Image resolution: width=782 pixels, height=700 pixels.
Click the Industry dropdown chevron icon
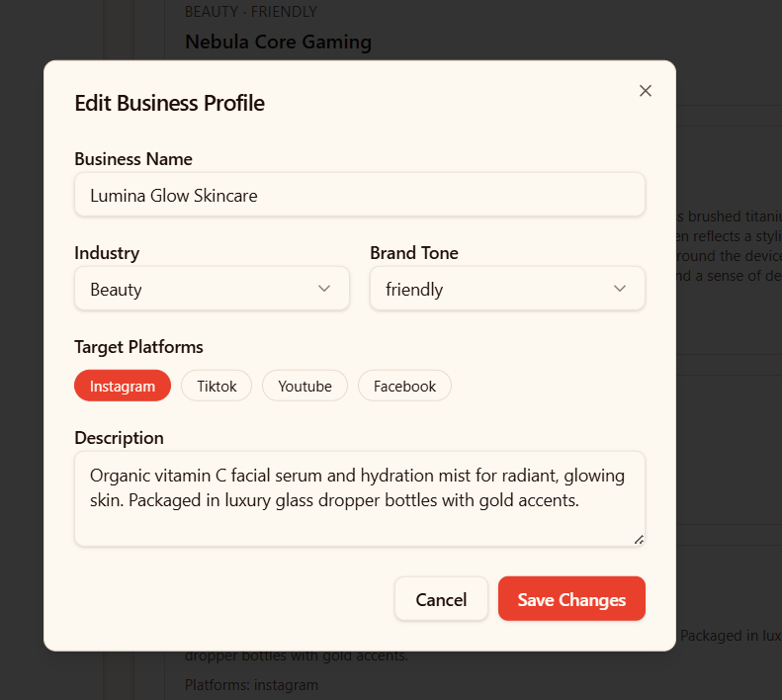click(324, 289)
